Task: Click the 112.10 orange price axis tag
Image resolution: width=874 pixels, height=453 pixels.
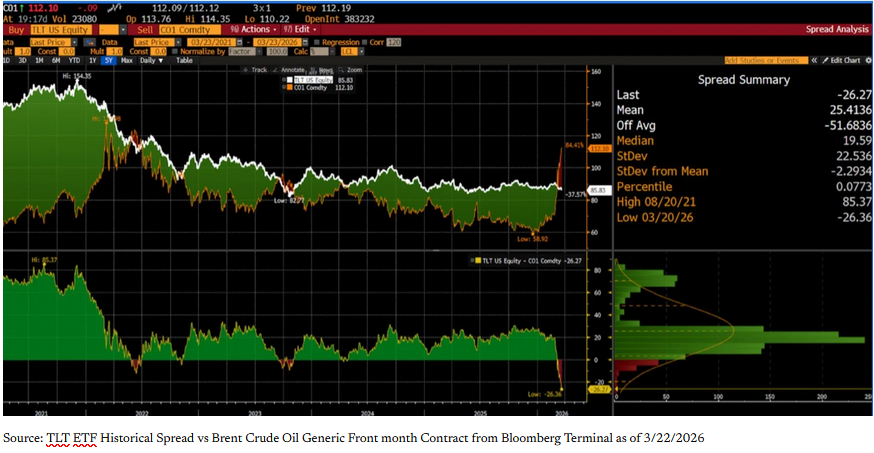Action: [x=600, y=149]
